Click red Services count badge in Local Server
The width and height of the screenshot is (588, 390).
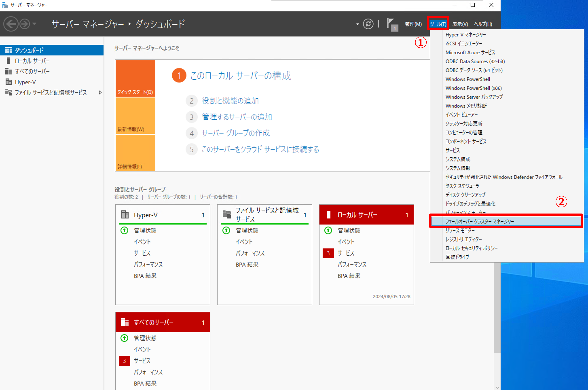328,253
